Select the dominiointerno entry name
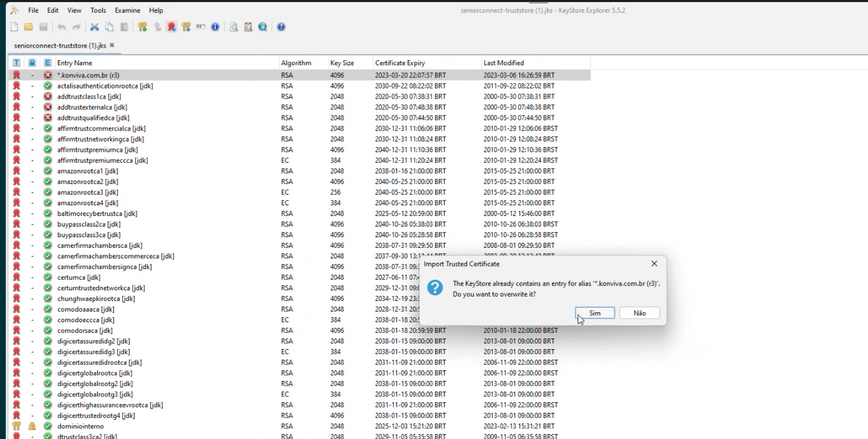 (81, 426)
